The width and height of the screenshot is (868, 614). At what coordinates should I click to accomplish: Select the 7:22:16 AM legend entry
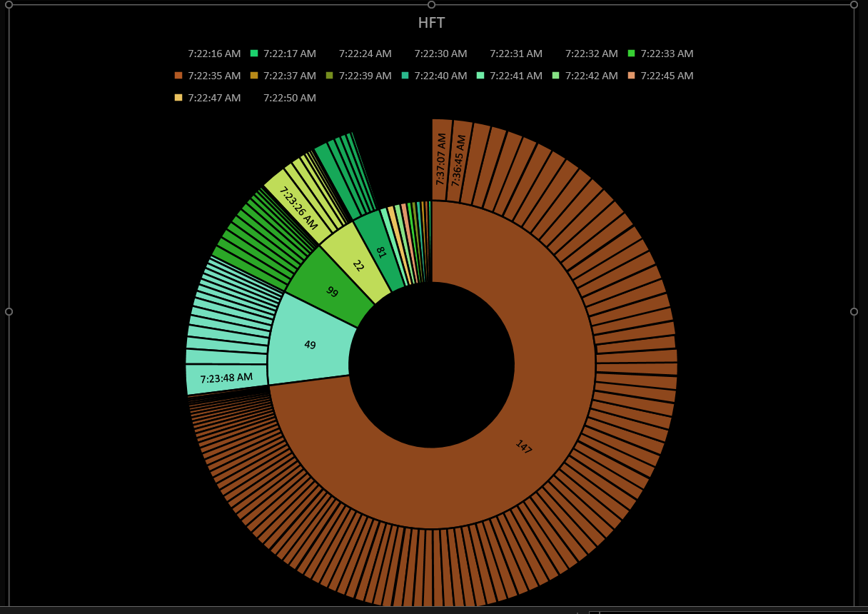[x=214, y=54]
